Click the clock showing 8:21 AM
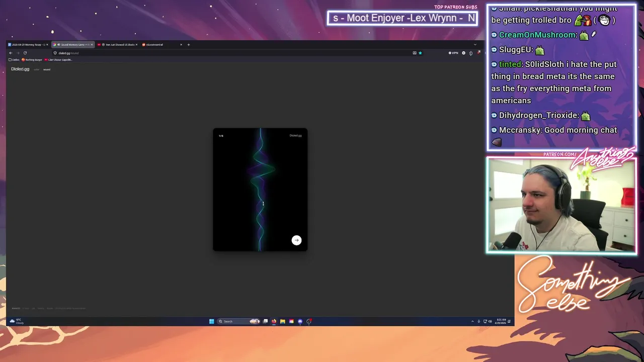 (501, 321)
